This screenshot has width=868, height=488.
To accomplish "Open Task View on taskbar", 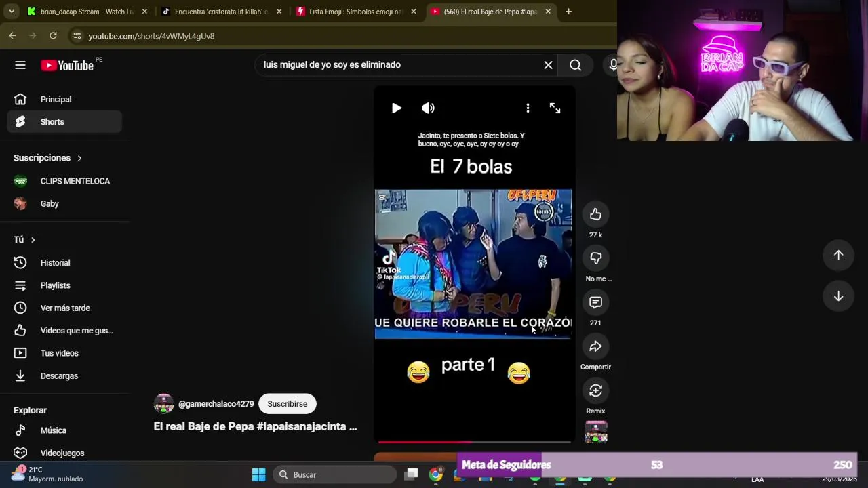I will point(411,474).
